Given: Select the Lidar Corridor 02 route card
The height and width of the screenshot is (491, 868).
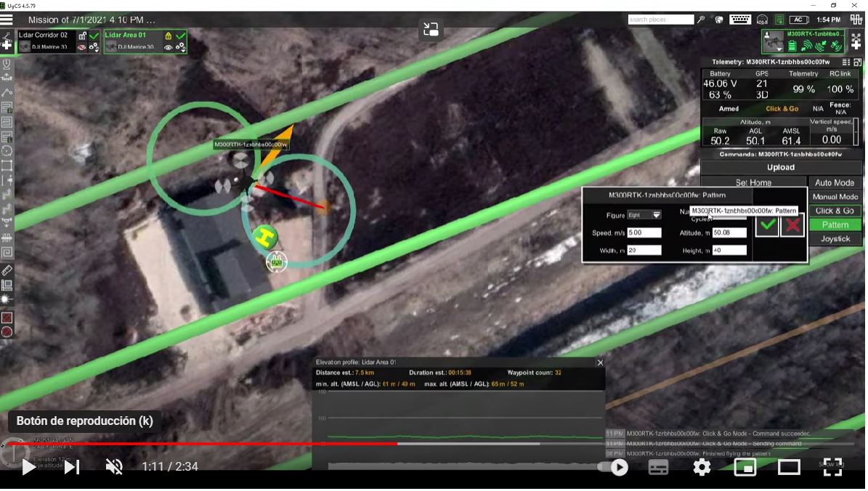Looking at the screenshot, I should 59,41.
